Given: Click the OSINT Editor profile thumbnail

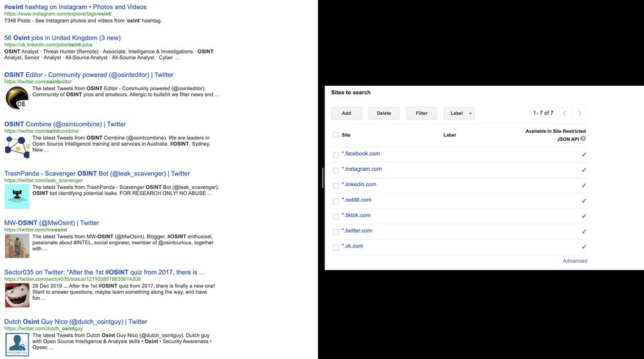Looking at the screenshot, I should pyautogui.click(x=17, y=98).
